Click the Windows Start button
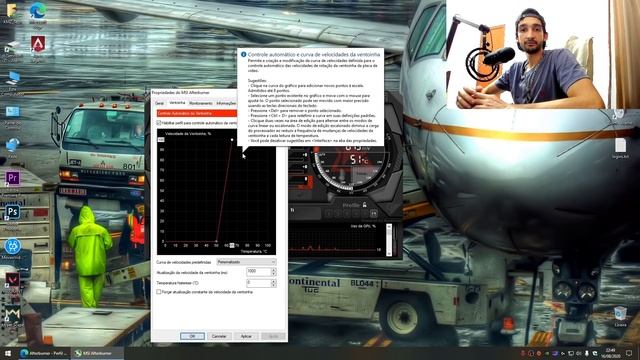640x360 pixels. click(8, 353)
